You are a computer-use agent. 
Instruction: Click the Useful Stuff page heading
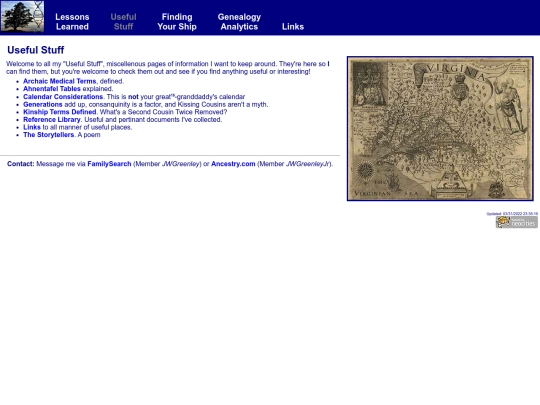tap(36, 50)
